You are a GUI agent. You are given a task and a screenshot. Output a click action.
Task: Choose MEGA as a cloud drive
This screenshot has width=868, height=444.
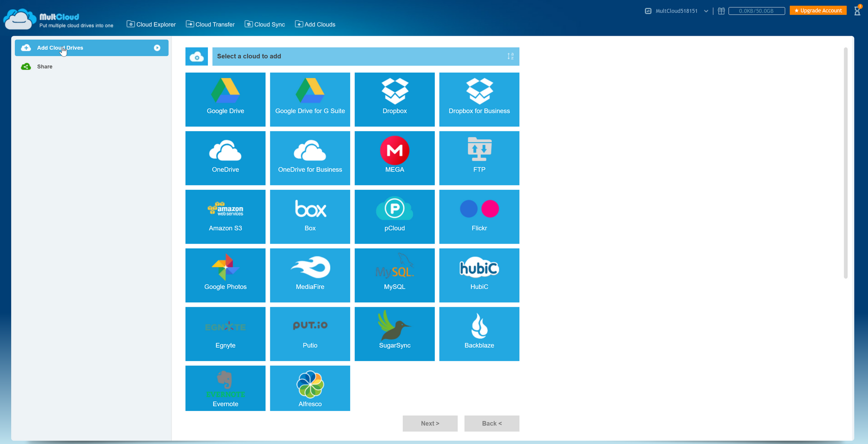tap(394, 158)
